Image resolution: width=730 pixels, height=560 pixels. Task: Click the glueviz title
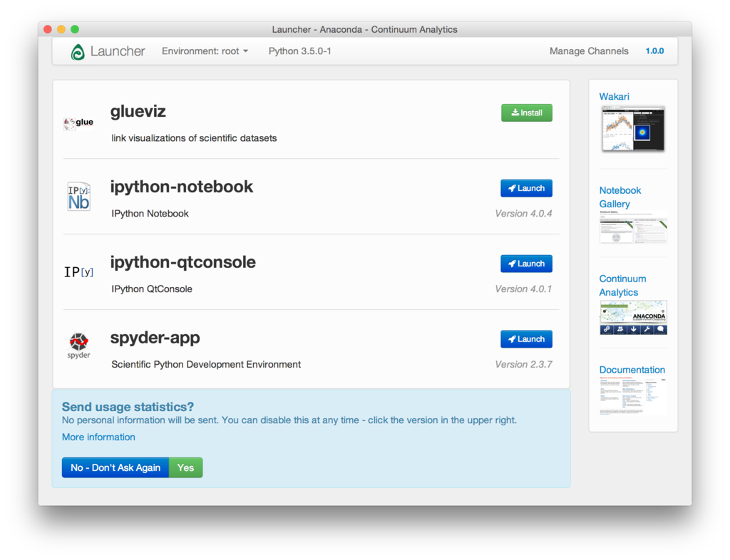(138, 112)
